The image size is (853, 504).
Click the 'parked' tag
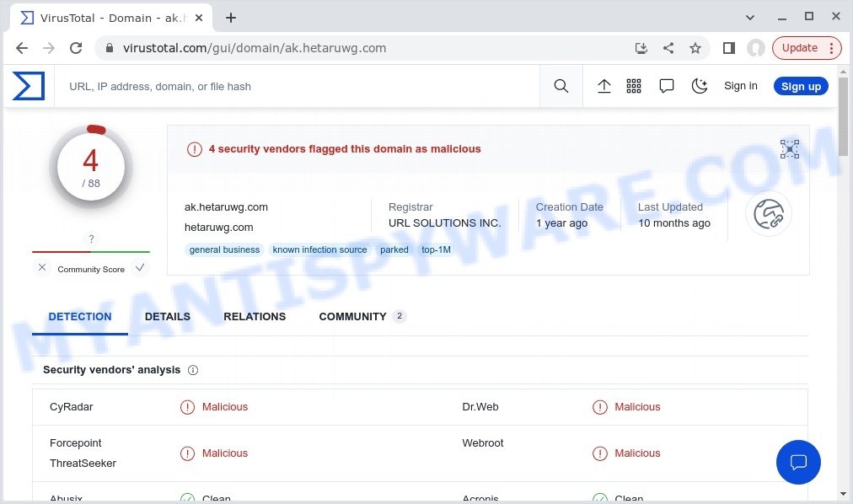click(394, 249)
